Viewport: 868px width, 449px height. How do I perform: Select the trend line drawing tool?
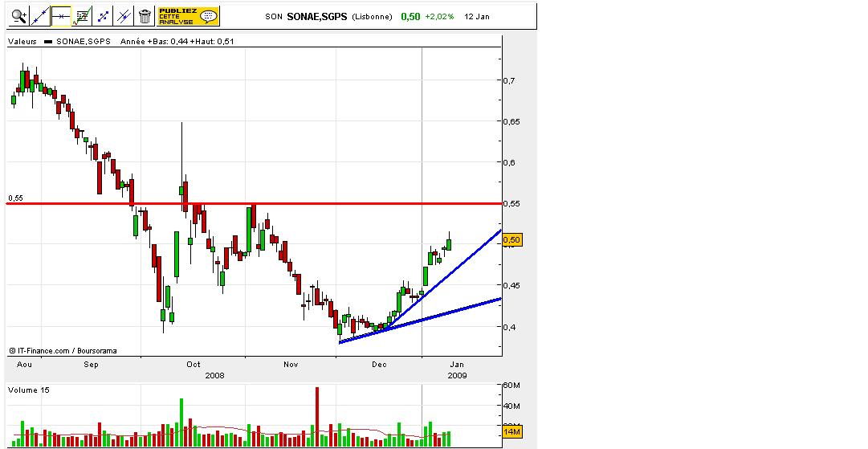39,16
